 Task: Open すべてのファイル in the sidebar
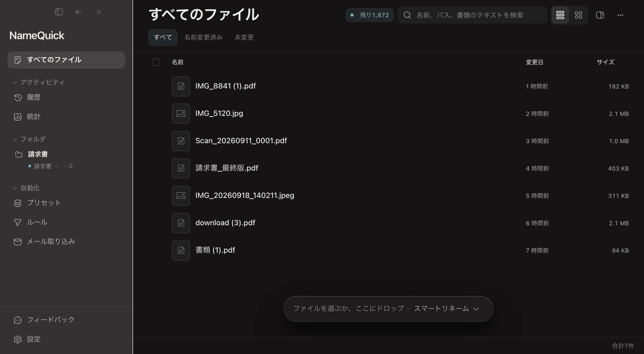point(66,60)
